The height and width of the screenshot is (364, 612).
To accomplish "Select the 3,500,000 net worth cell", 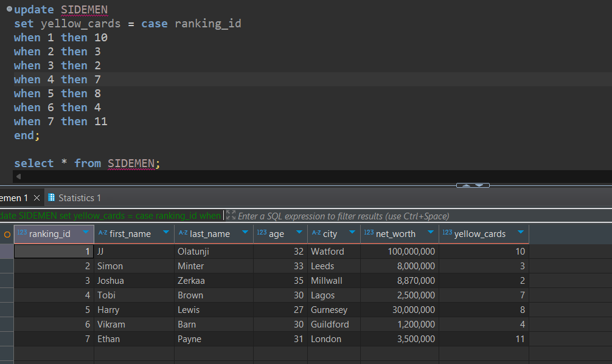I will [400, 339].
